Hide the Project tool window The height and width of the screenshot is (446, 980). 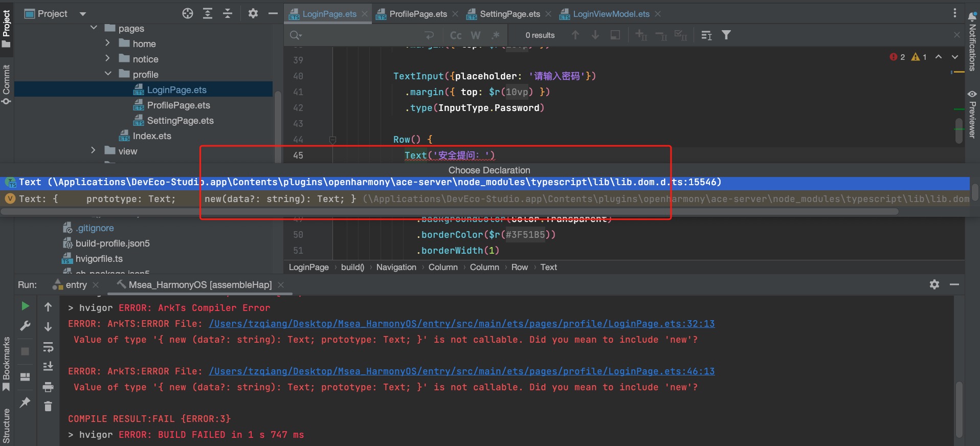point(273,14)
